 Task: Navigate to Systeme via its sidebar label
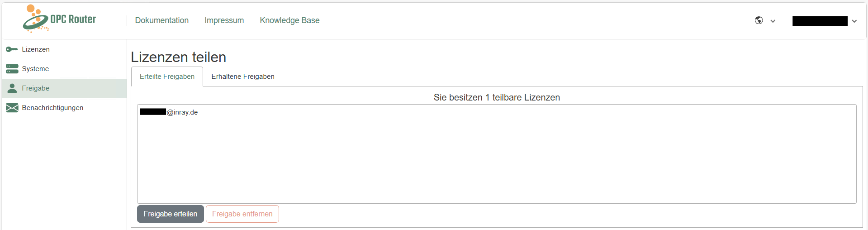point(35,69)
